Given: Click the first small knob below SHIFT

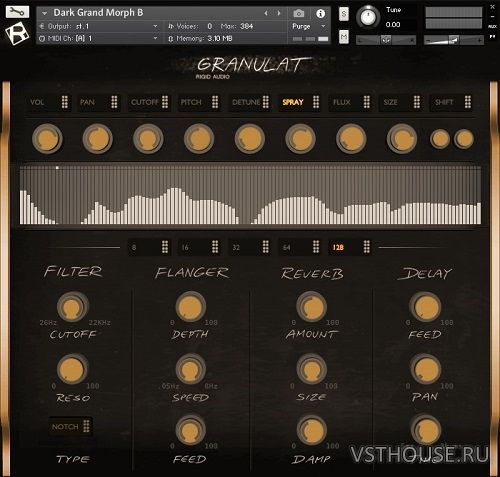Looking at the screenshot, I should [x=440, y=139].
